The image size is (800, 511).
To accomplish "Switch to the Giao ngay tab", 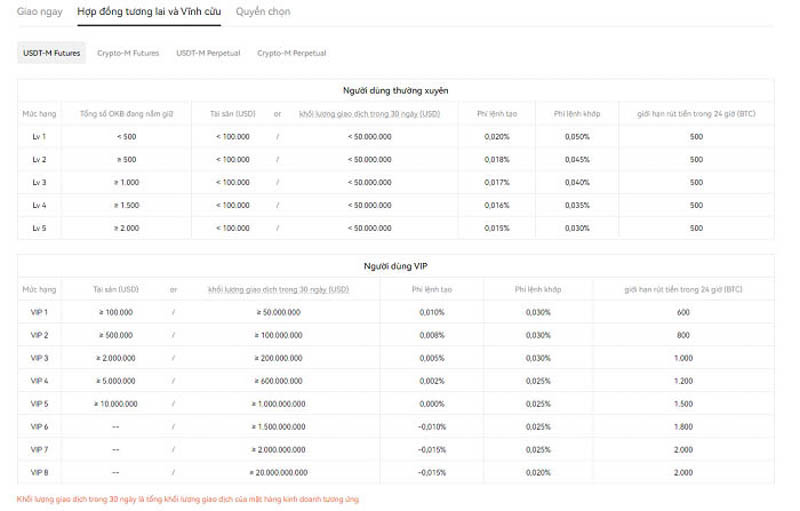I will (39, 11).
